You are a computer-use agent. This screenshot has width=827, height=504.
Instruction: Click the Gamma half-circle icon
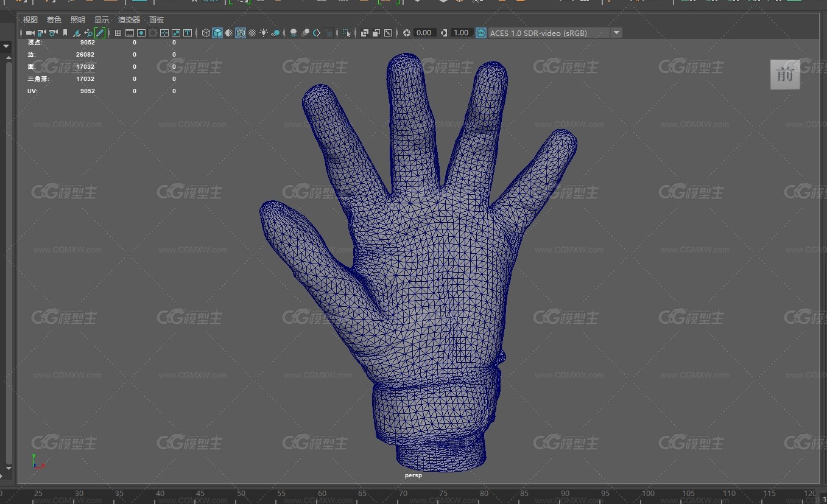[443, 33]
